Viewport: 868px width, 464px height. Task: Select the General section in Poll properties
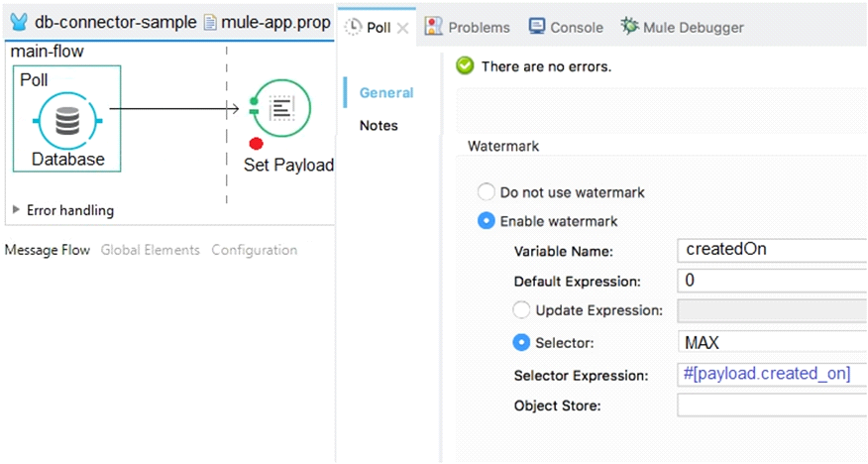coord(386,92)
